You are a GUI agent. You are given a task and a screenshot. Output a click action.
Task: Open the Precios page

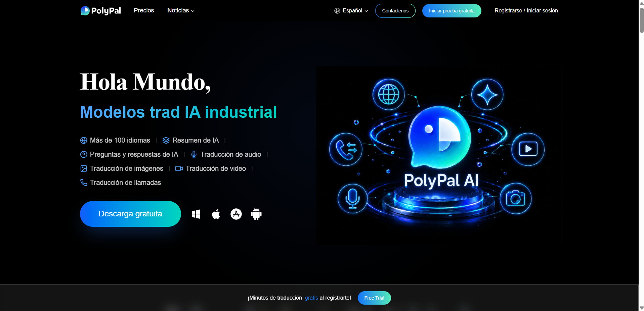pyautogui.click(x=144, y=10)
